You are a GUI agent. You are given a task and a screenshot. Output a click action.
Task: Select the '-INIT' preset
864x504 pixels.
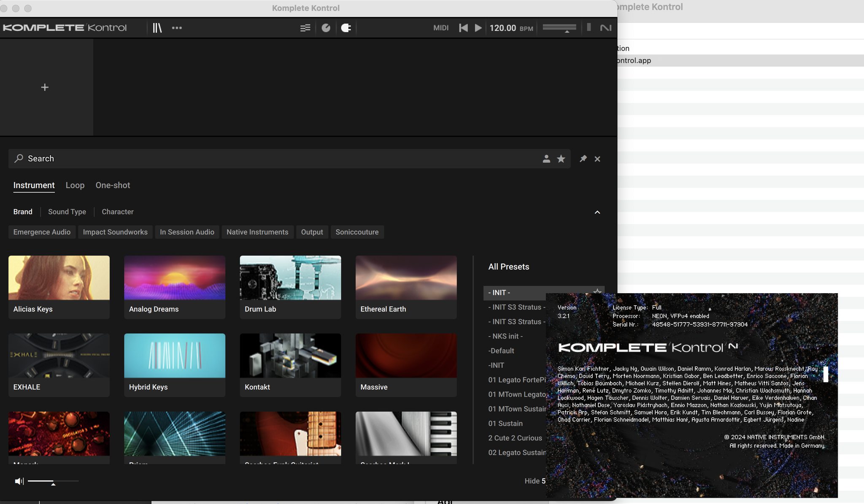pos(496,365)
